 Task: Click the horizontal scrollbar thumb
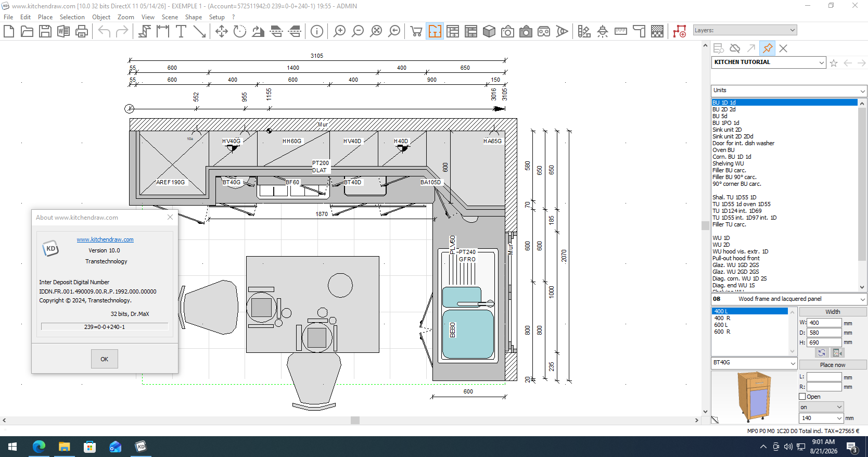click(355, 420)
